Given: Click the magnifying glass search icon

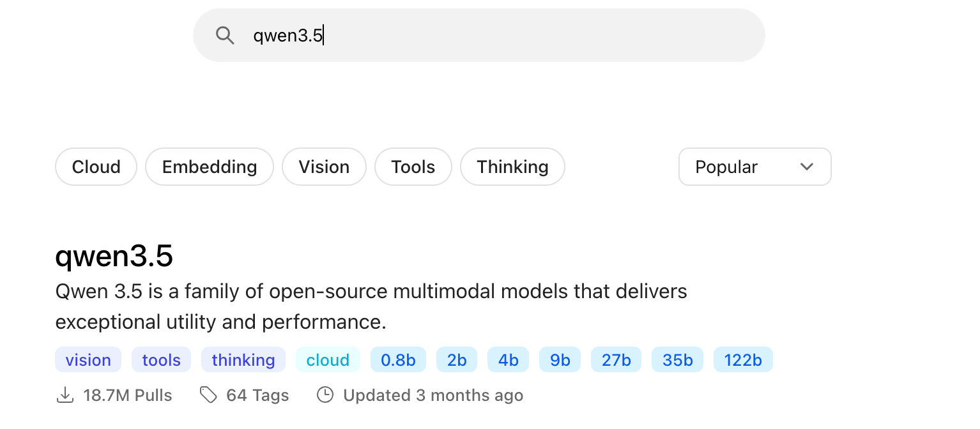Looking at the screenshot, I should [225, 35].
